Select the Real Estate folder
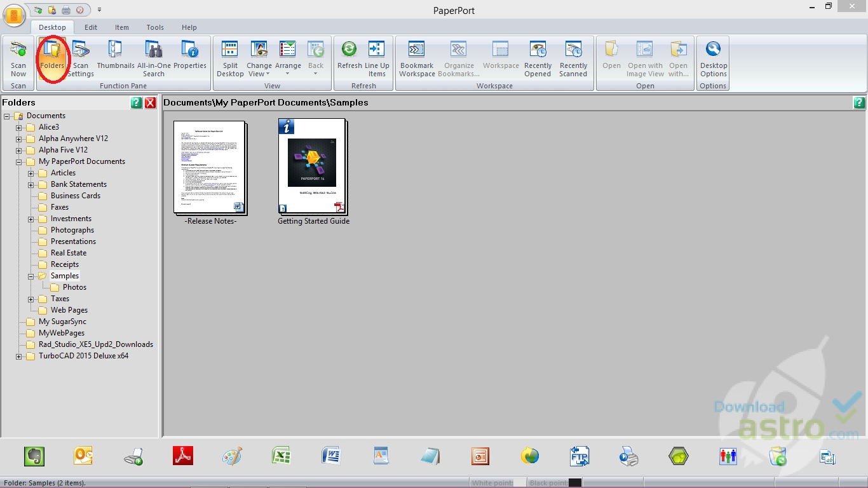The height and width of the screenshot is (488, 868). click(x=69, y=253)
